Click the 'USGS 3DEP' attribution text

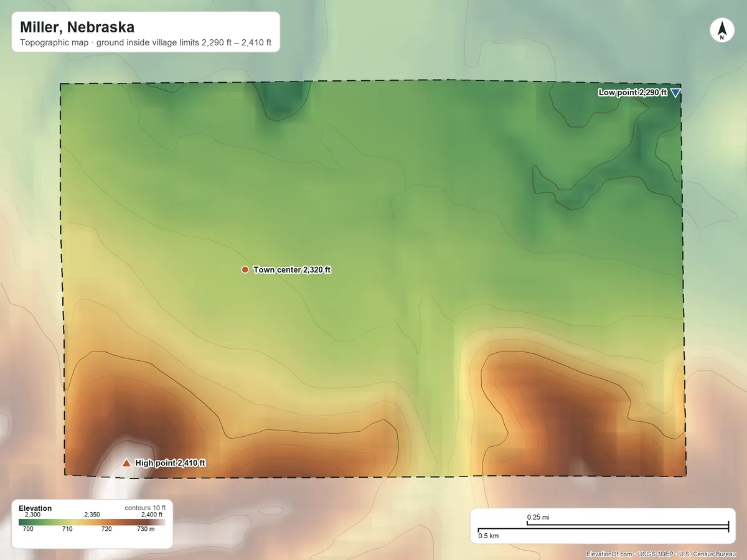pyautogui.click(x=655, y=554)
